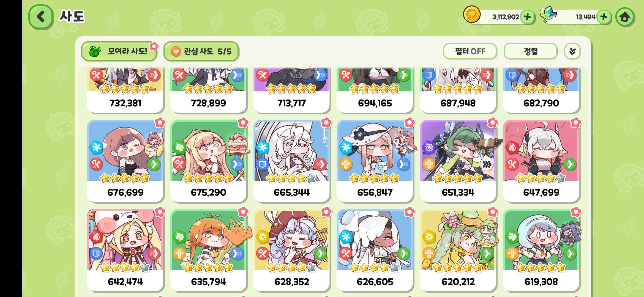Tap the gold coin currency icon
The height and width of the screenshot is (297, 644).
coord(472,15)
